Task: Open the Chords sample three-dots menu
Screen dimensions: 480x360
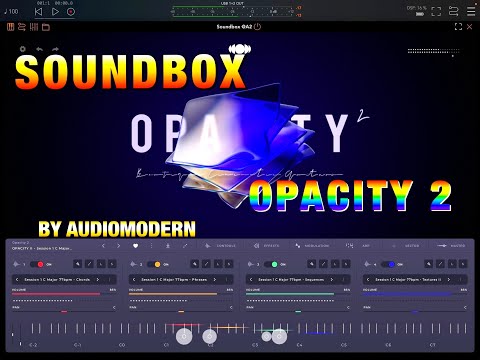Action: pos(110,279)
